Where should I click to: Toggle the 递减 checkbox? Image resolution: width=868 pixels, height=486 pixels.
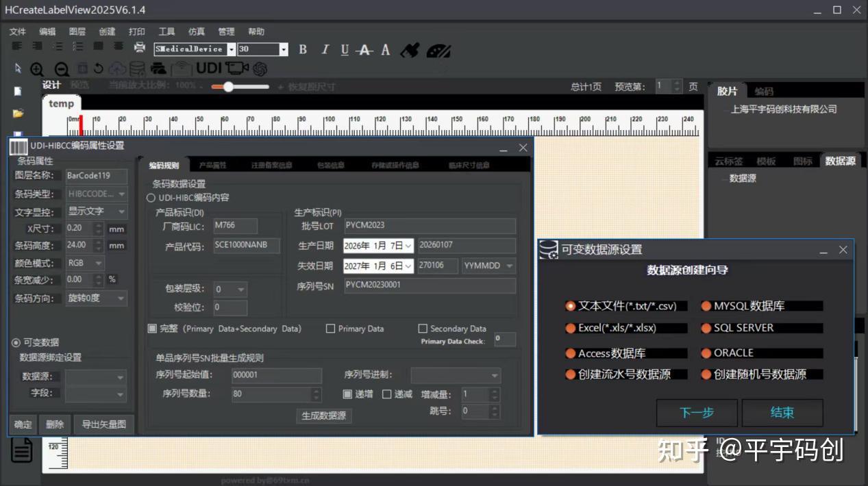(386, 394)
